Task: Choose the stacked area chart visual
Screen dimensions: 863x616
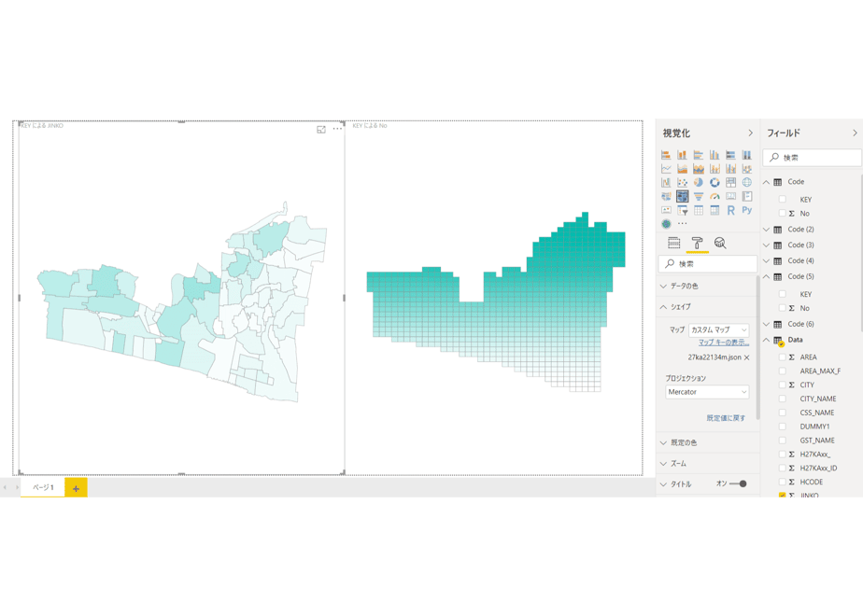Action: 699,168
